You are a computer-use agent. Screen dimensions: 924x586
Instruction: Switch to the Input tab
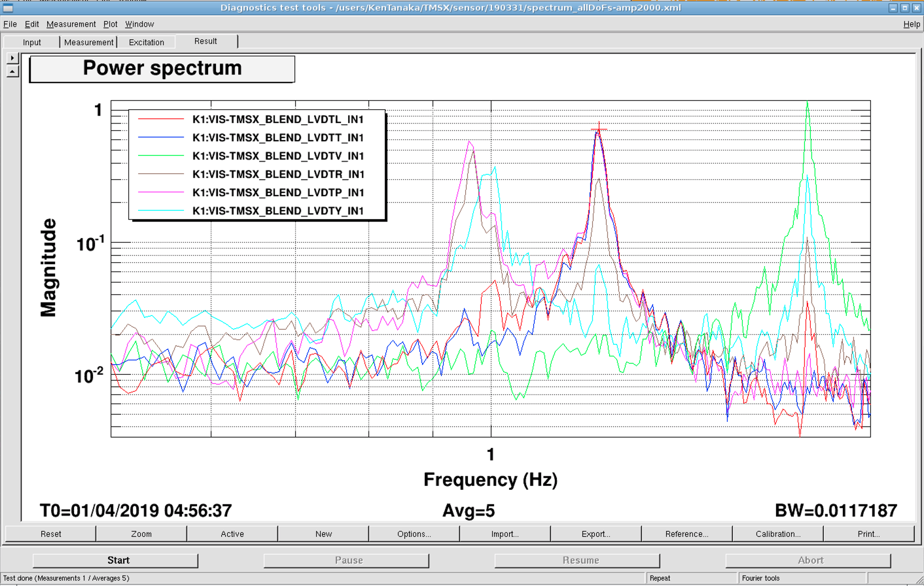(x=31, y=43)
